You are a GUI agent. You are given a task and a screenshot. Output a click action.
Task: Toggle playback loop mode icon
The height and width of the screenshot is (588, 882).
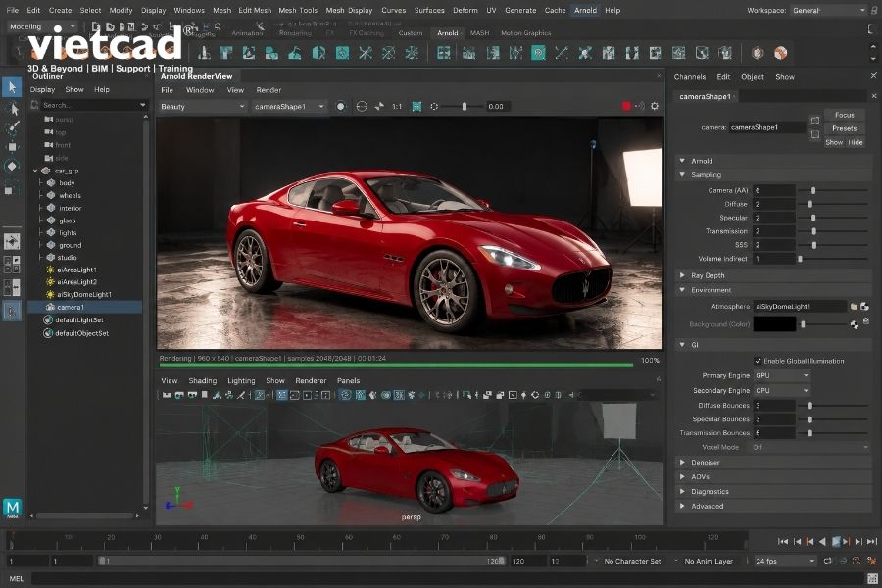tap(827, 561)
